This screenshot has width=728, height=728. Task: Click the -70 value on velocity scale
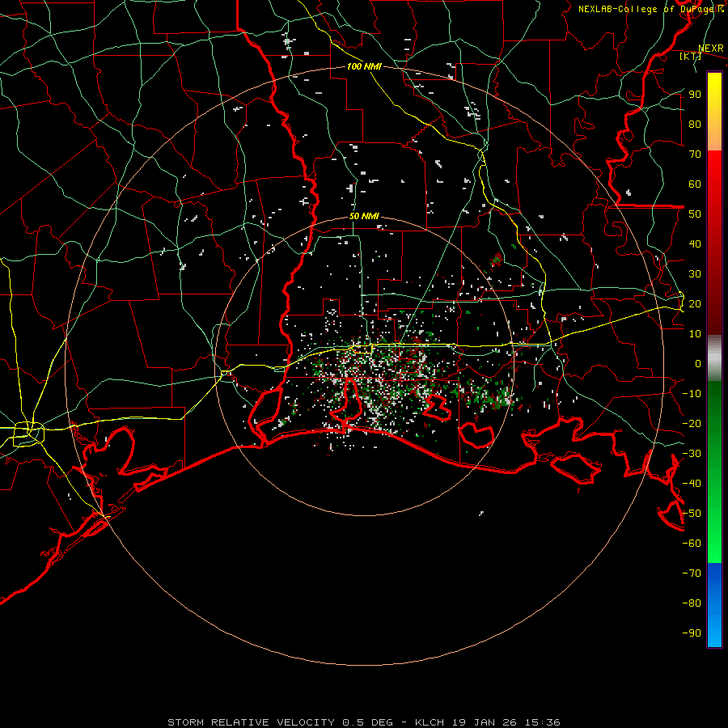(692, 574)
